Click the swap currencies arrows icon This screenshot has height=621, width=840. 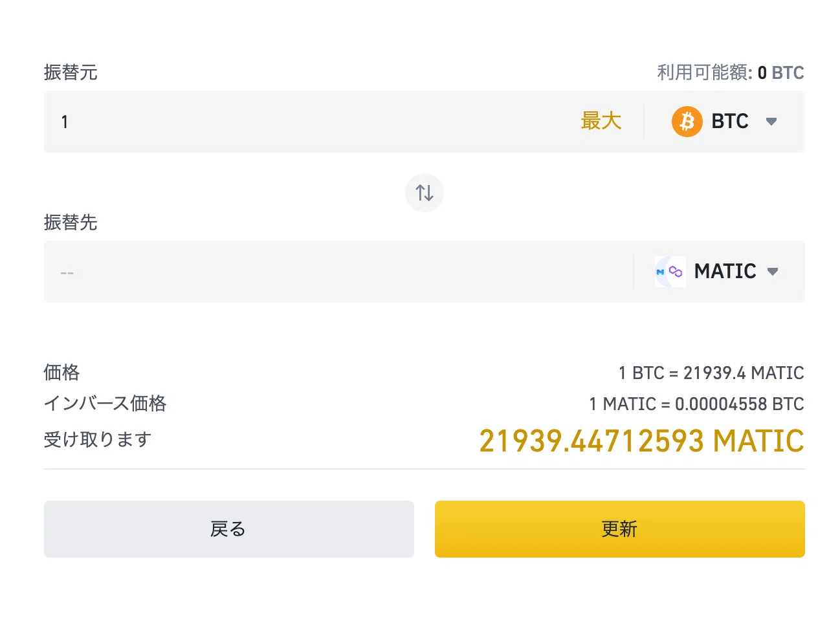point(425,193)
